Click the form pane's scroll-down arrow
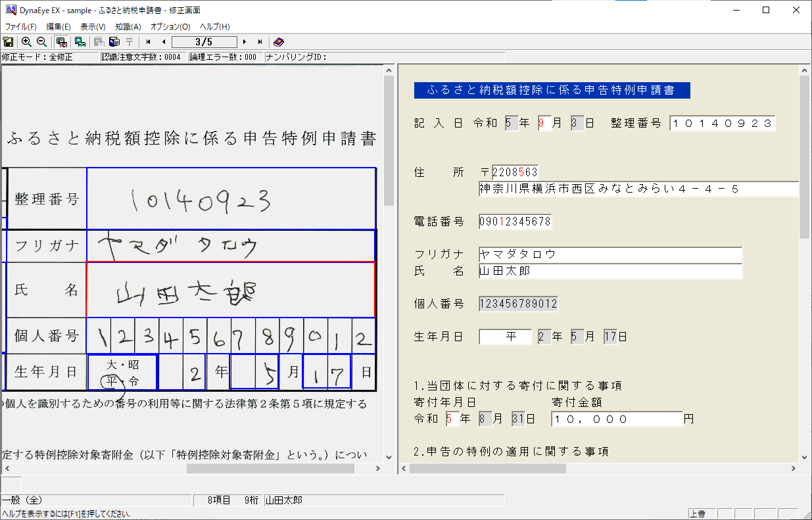The width and height of the screenshot is (812, 520). (804, 458)
